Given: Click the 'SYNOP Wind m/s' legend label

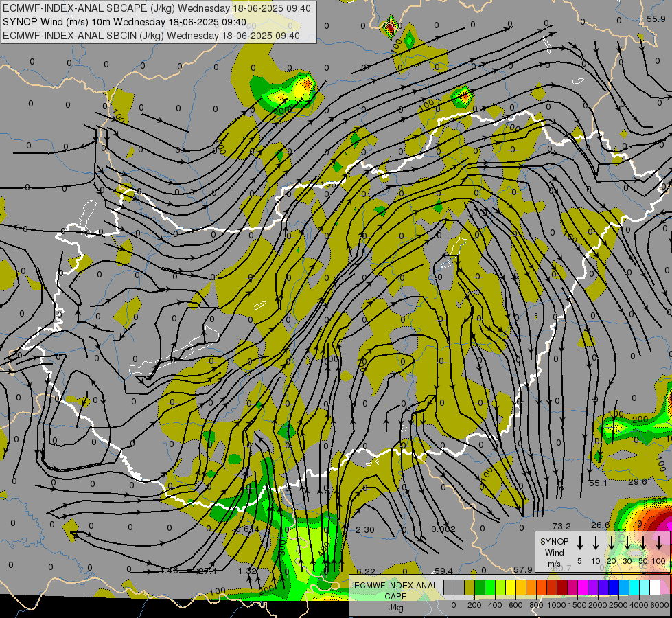Looking at the screenshot, I should [x=554, y=552].
